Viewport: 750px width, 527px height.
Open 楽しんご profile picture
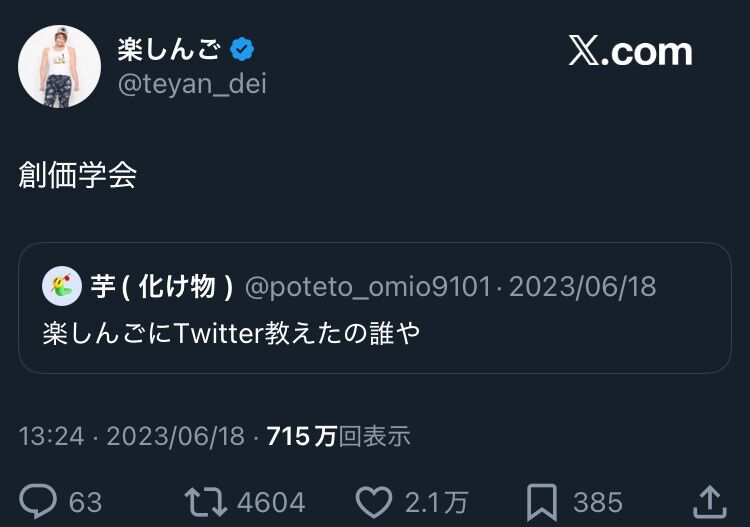(x=60, y=67)
